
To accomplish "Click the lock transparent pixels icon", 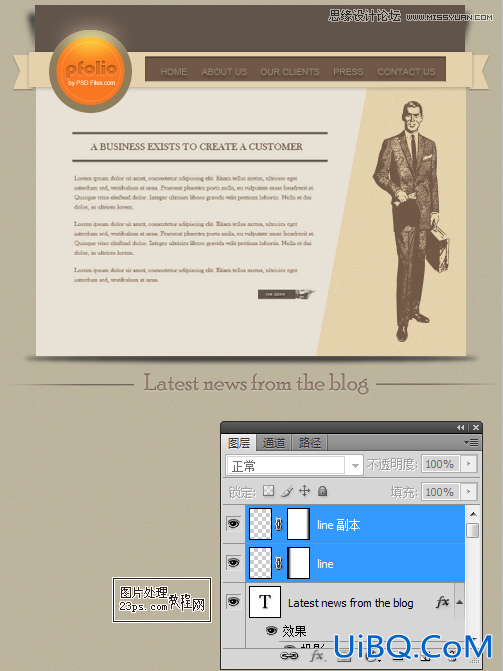I will 268,491.
